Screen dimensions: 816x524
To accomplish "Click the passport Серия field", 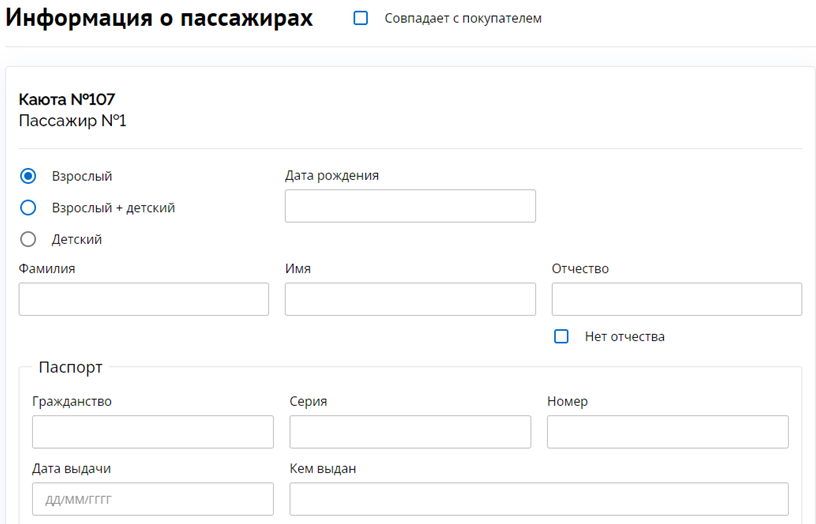I will pos(410,431).
